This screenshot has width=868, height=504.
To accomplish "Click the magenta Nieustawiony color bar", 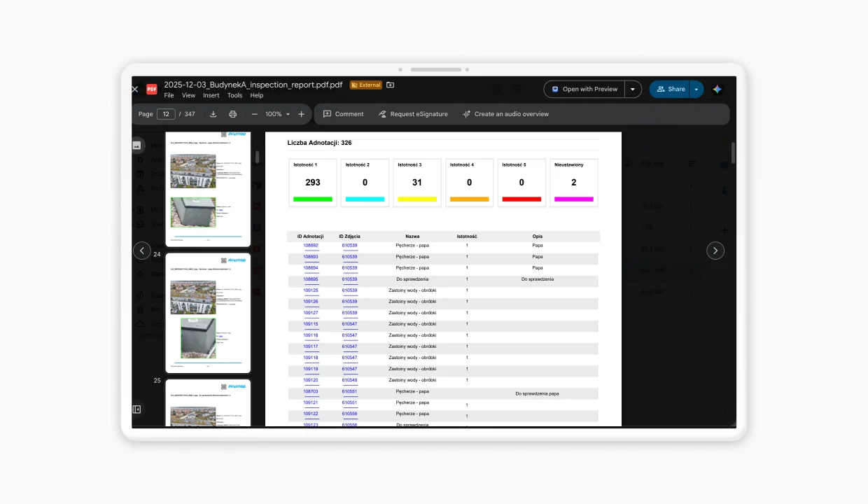I will click(574, 199).
